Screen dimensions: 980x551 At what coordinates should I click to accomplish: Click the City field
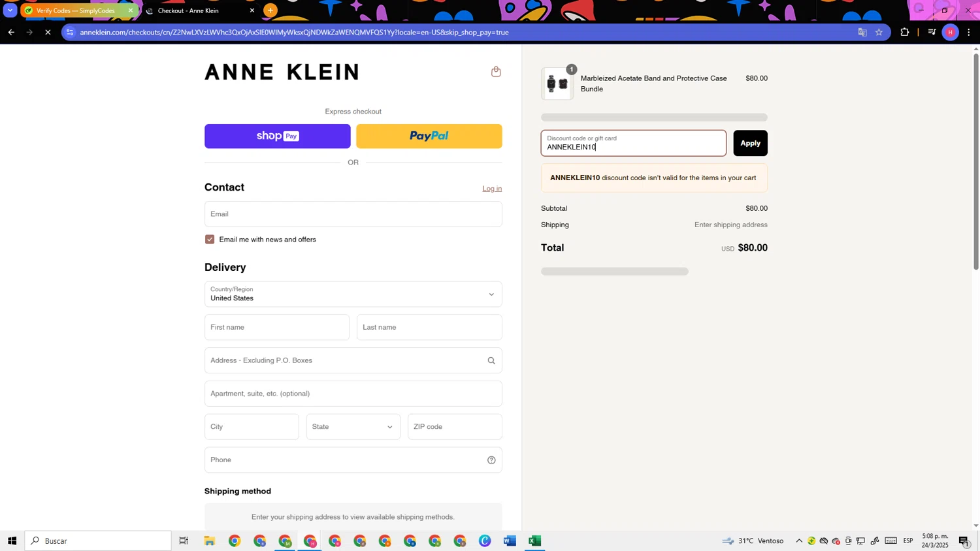pyautogui.click(x=252, y=427)
